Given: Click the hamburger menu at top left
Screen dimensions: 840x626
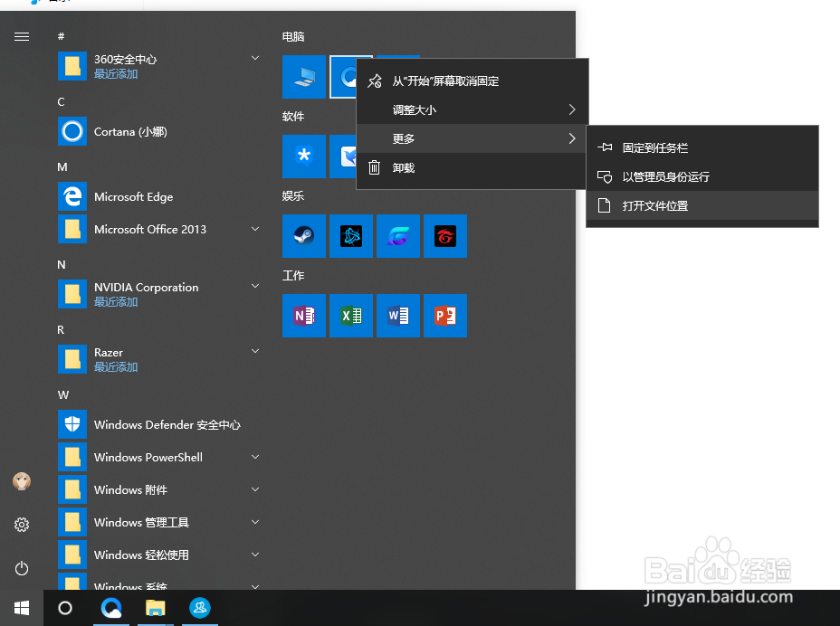Looking at the screenshot, I should coord(22,36).
